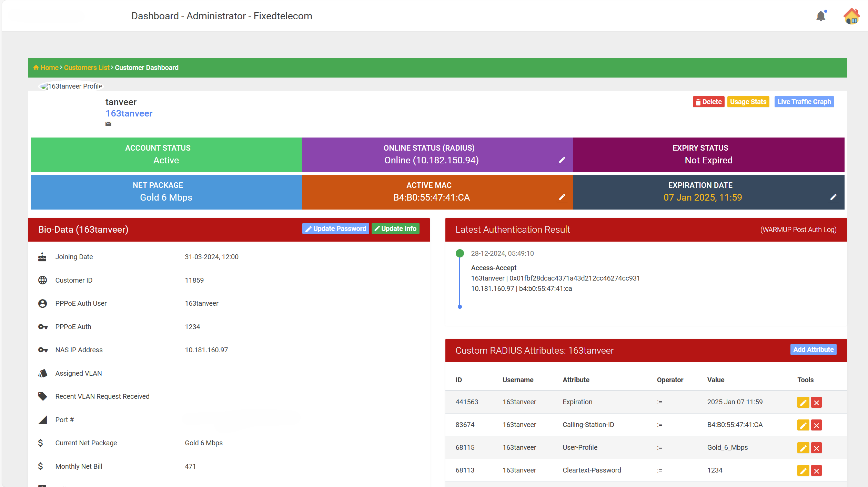Viewport: 868px width, 487px height.
Task: Open Usage Stats for the customer
Action: (748, 101)
